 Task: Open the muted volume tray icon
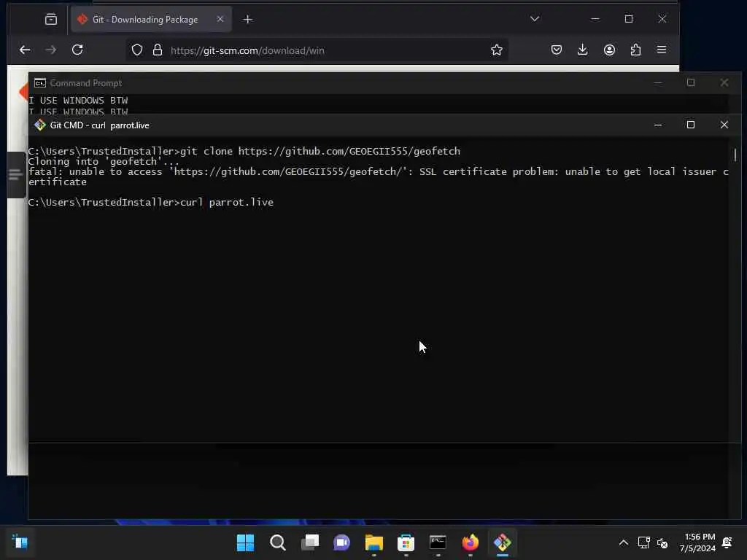click(662, 542)
